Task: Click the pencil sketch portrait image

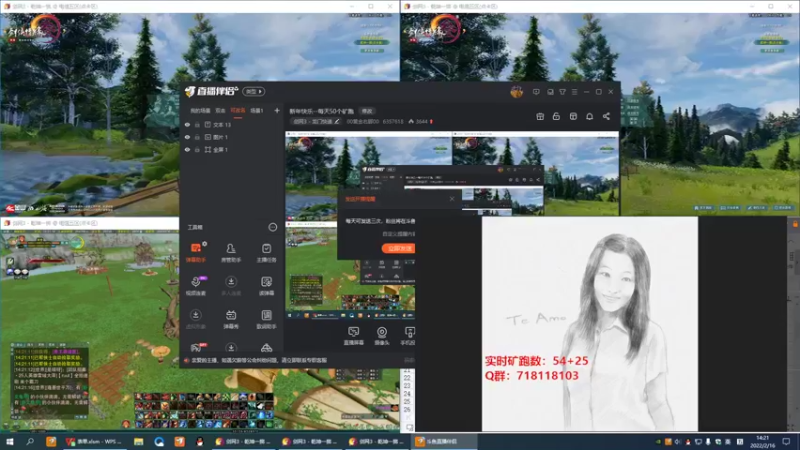Action: click(590, 323)
